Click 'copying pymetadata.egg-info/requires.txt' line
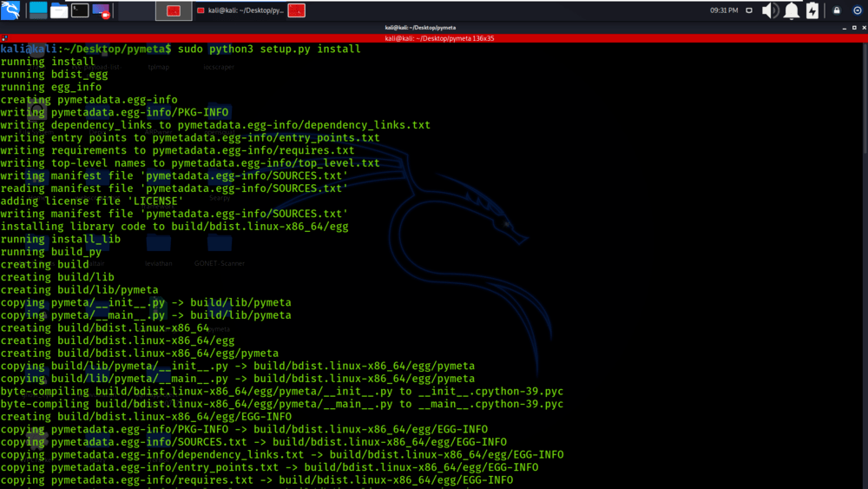 tap(257, 480)
